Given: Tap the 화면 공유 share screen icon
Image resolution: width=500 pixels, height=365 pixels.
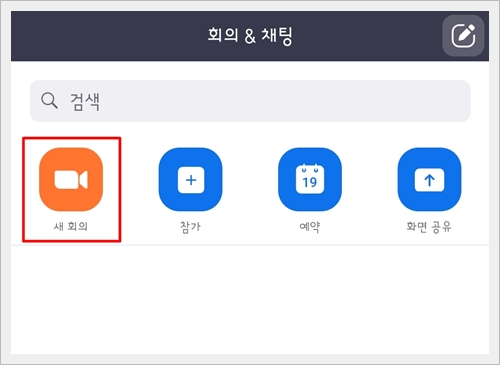Looking at the screenshot, I should coord(429,179).
